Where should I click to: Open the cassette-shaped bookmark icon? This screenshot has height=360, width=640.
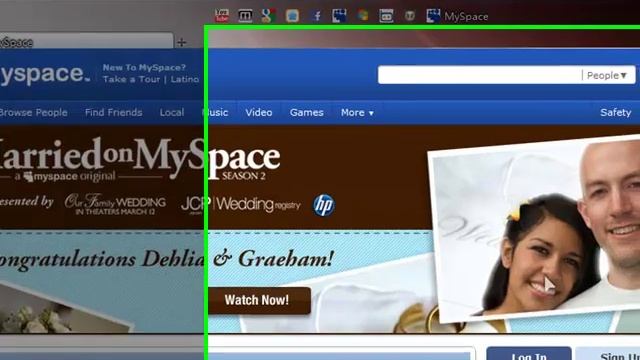(x=386, y=16)
